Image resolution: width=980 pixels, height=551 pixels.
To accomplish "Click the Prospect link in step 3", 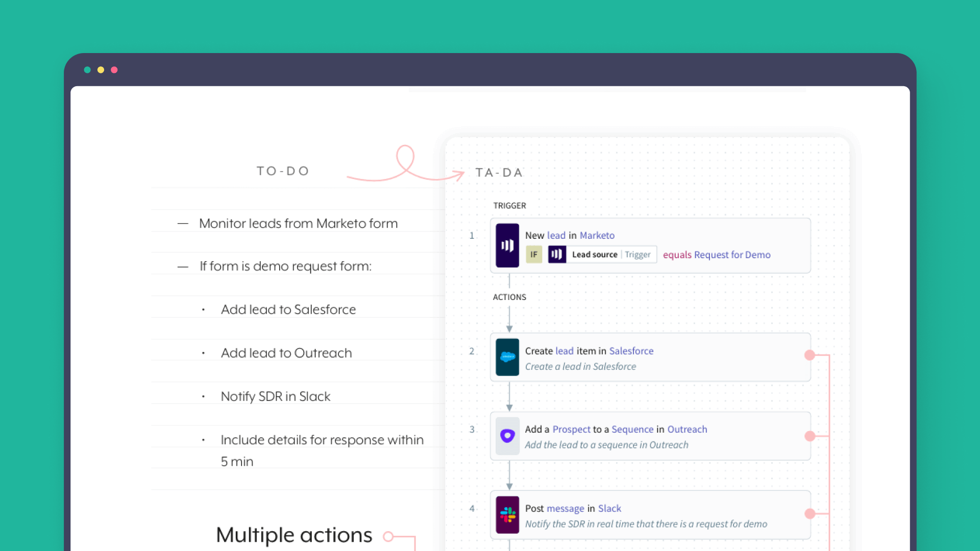I will 571,429.
